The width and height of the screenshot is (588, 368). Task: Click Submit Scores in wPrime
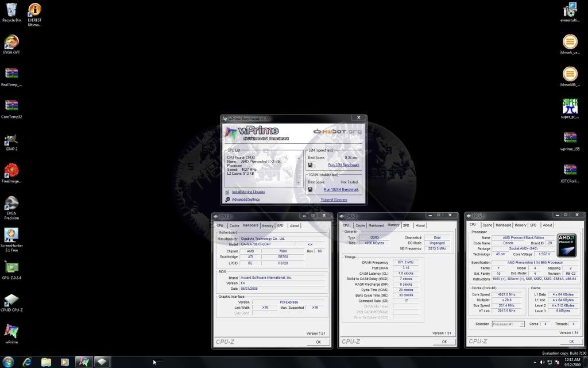tap(334, 200)
